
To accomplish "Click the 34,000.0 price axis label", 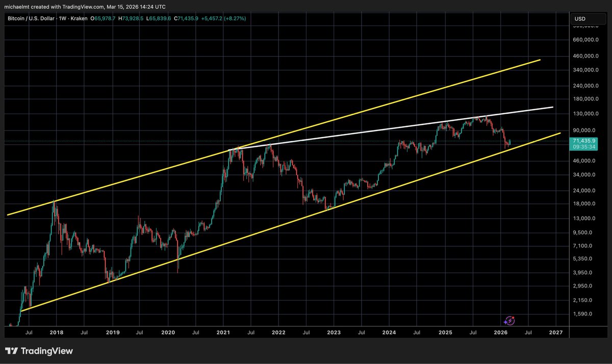I will 584,175.
